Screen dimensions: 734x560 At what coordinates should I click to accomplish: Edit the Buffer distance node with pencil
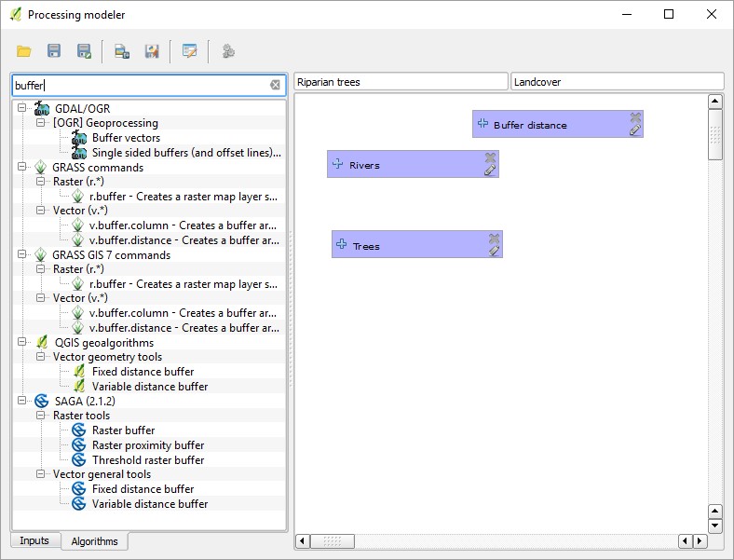coord(634,130)
